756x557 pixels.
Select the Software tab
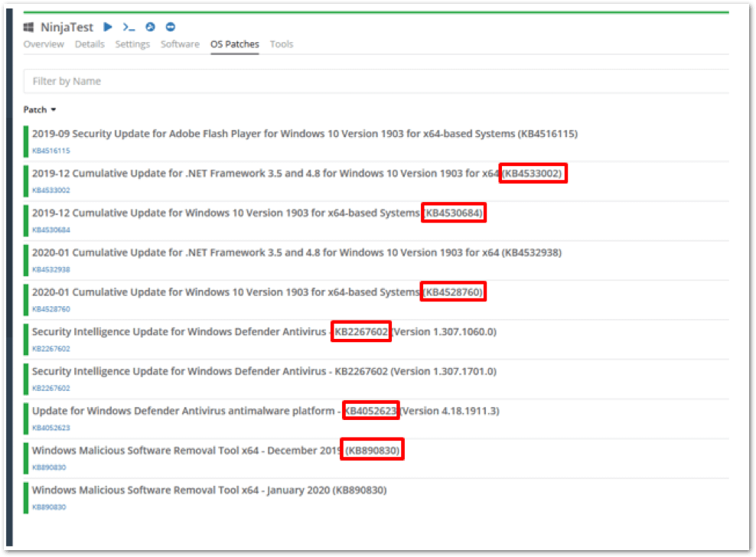point(180,44)
